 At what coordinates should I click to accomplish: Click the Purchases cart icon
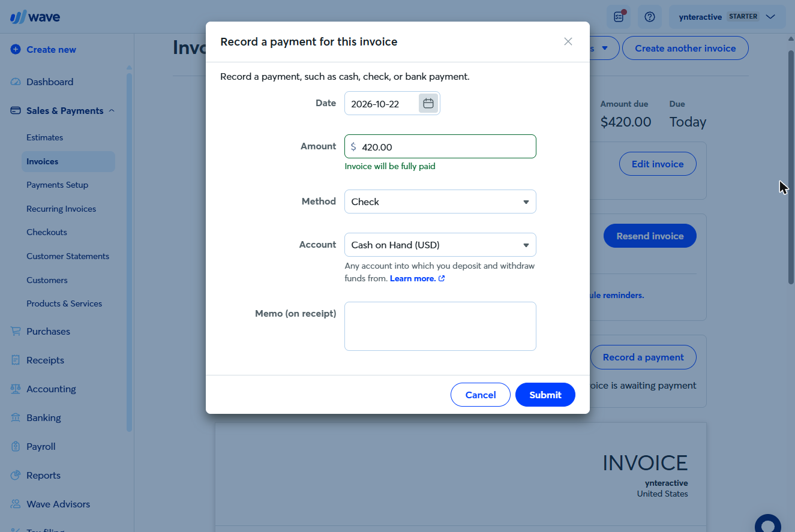16,332
